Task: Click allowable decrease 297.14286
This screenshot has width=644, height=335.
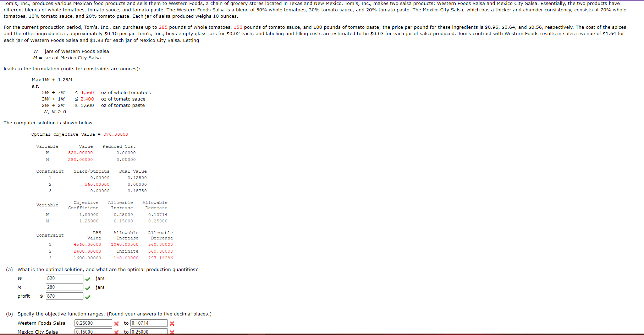Action: (x=160, y=258)
